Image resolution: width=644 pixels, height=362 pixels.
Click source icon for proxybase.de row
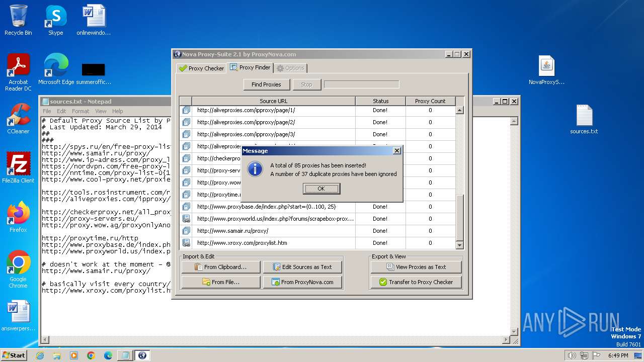[186, 207]
